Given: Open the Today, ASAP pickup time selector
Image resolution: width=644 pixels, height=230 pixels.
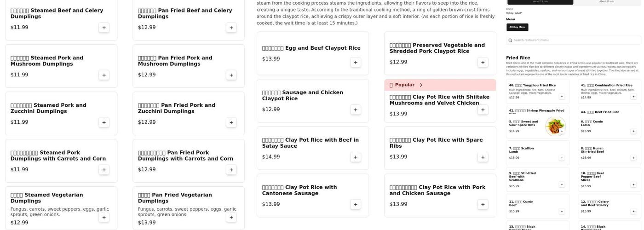Looking at the screenshot, I should pos(514,13).
